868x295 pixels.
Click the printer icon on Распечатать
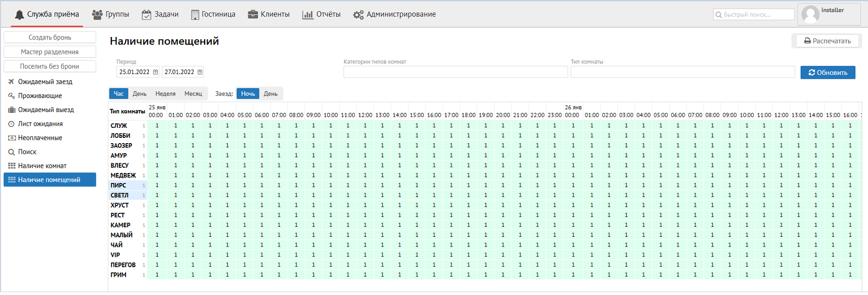click(x=807, y=41)
